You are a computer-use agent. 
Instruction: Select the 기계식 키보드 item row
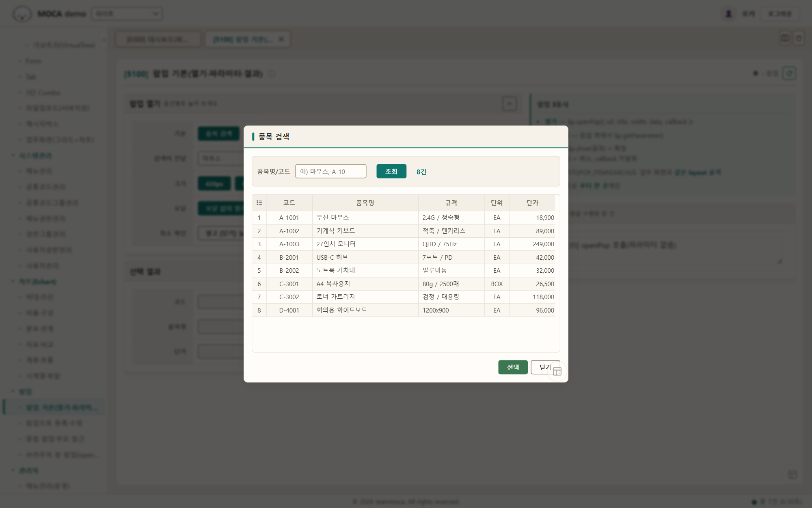pyautogui.click(x=404, y=231)
